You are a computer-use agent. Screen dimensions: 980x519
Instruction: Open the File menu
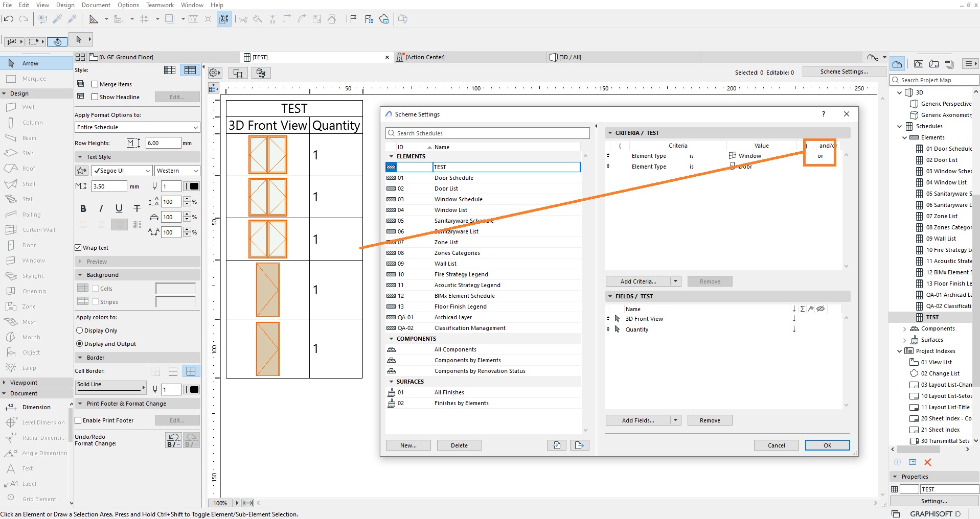pos(7,5)
